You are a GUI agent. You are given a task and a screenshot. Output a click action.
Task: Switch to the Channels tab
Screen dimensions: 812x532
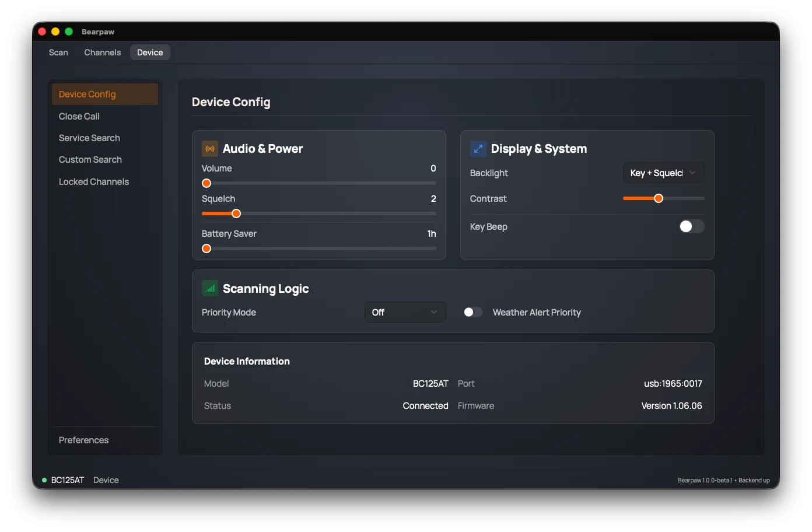click(103, 52)
